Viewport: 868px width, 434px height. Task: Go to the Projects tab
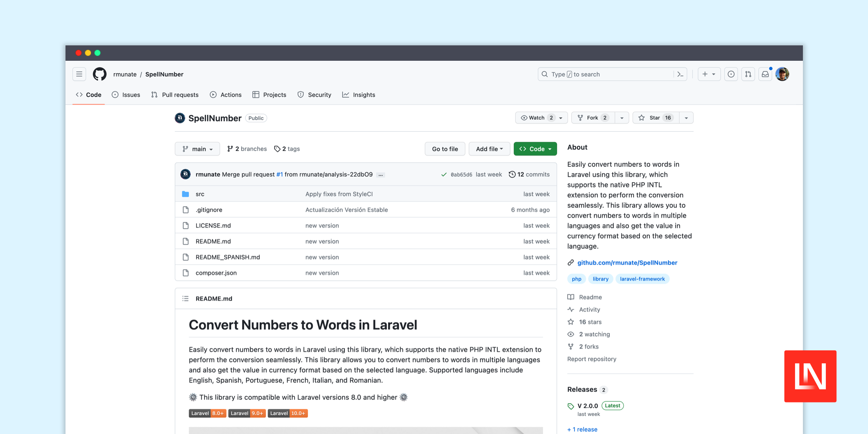pos(269,95)
